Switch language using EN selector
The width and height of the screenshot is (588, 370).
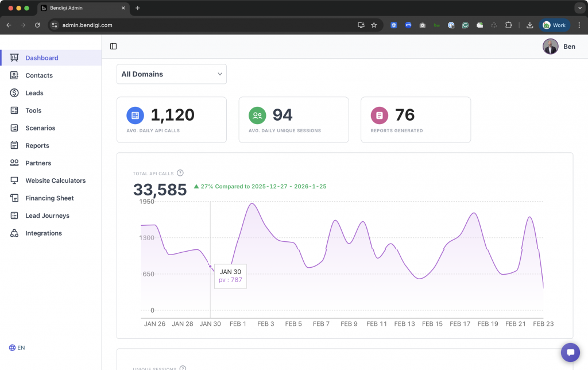[x=17, y=348]
